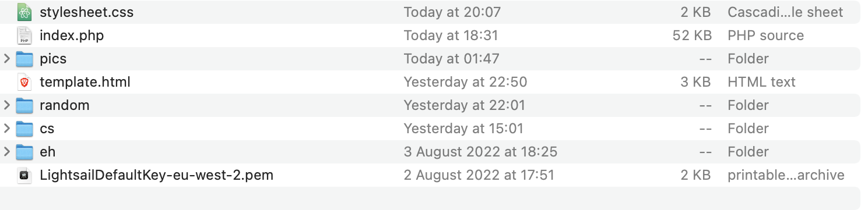This screenshot has width=868, height=210.
Task: Click the 3 August 2022 date entry
Action: pos(480,152)
